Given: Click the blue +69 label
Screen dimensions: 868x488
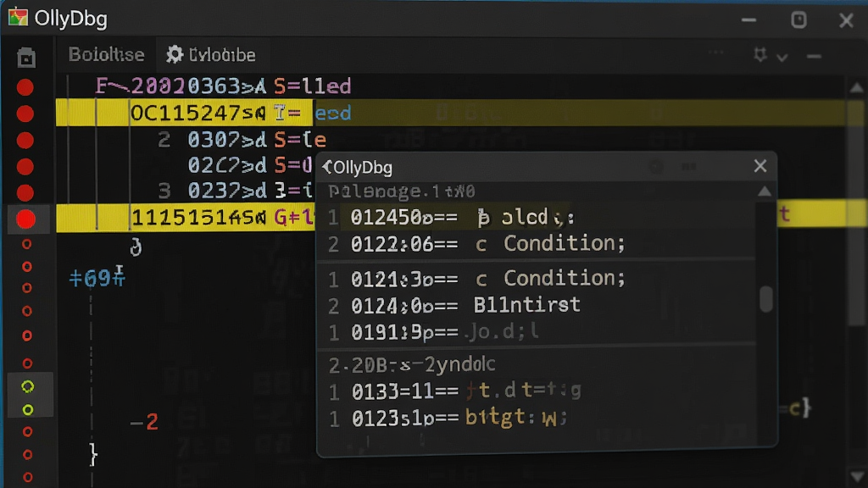Looking at the screenshot, I should (97, 277).
